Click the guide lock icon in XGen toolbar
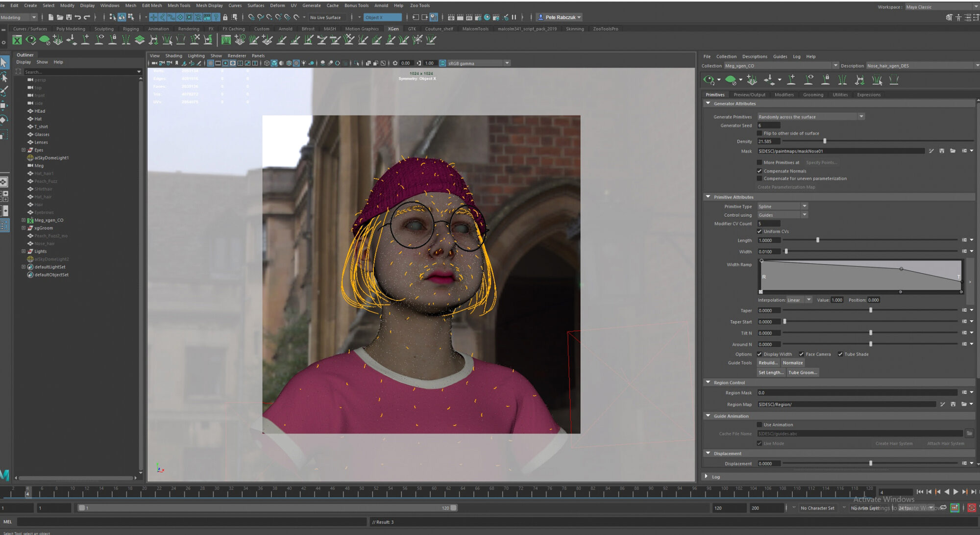Viewport: 980px width, 535px height. click(x=826, y=80)
